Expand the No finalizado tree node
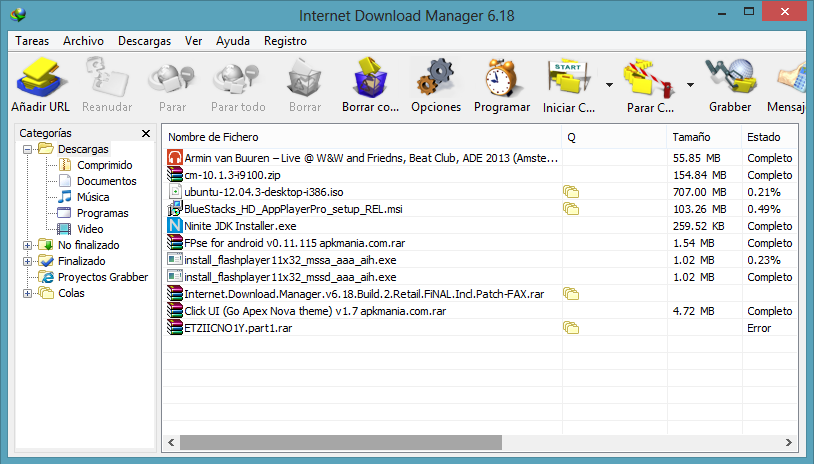Viewport: 814px width, 464px height. coord(28,245)
